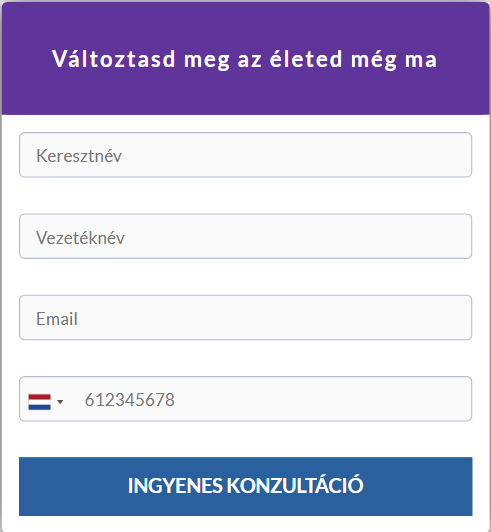Click the word 'Változtasd' in the header
491x532 pixels.
(114, 58)
